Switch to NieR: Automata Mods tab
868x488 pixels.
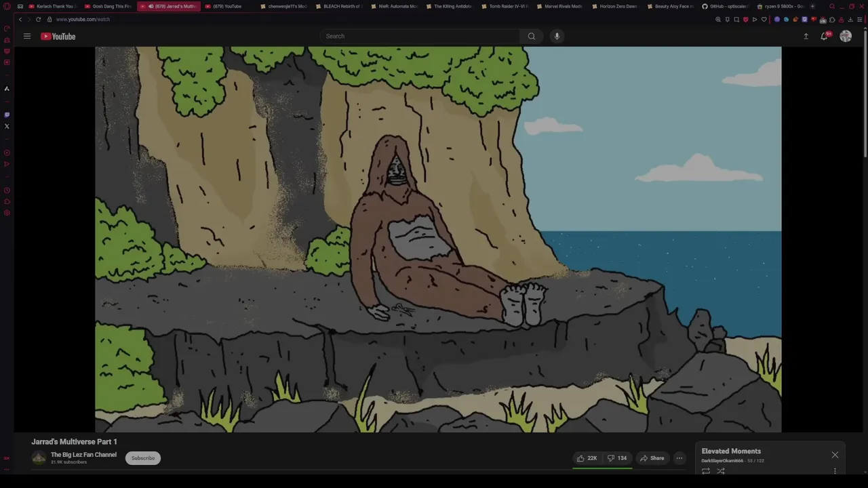pyautogui.click(x=395, y=6)
